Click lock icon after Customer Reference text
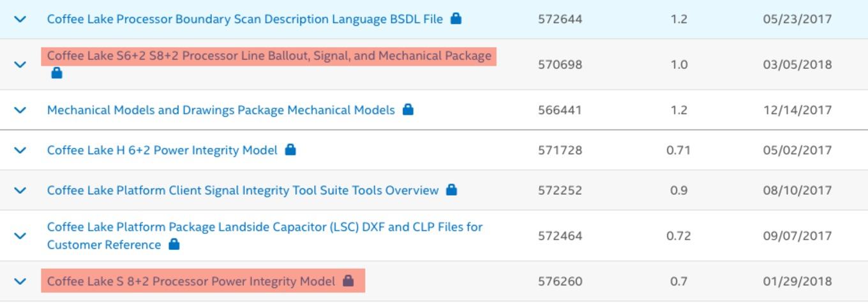This screenshot has height=306, width=868. pos(174,244)
